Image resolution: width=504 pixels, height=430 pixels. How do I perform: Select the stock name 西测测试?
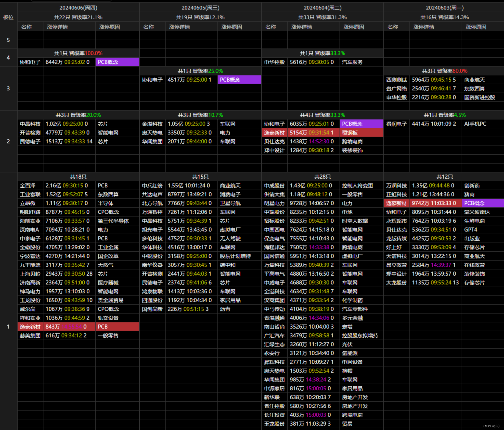pyautogui.click(x=396, y=80)
